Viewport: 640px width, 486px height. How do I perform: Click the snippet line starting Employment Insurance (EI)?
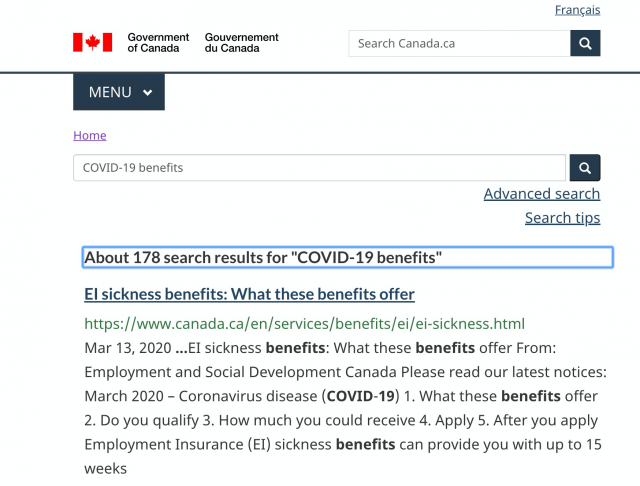[x=343, y=444]
